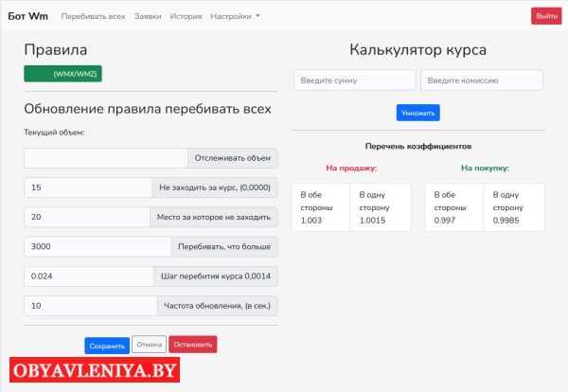Click the Перебивать, что больше value field

point(98,247)
